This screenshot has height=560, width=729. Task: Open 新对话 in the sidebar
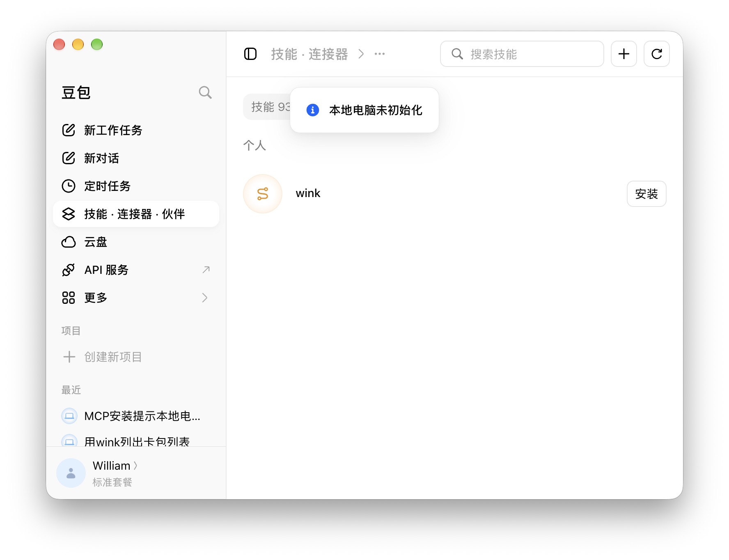[x=136, y=158]
